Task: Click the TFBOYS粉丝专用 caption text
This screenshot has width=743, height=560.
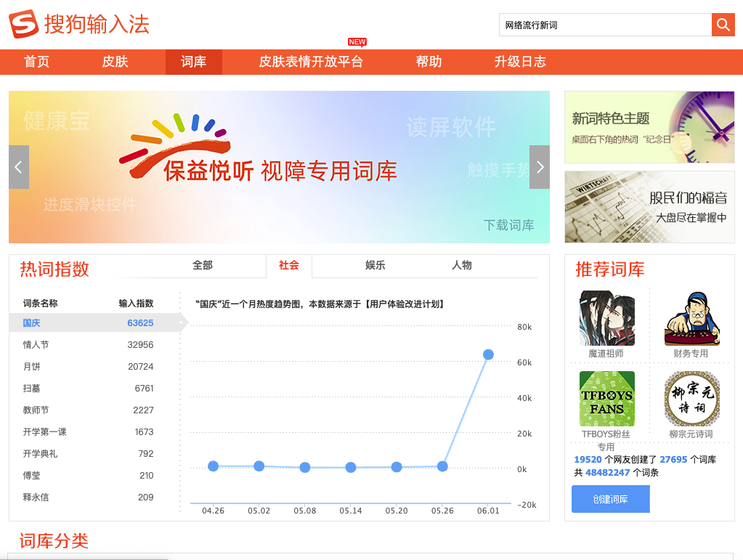Action: tap(606, 440)
